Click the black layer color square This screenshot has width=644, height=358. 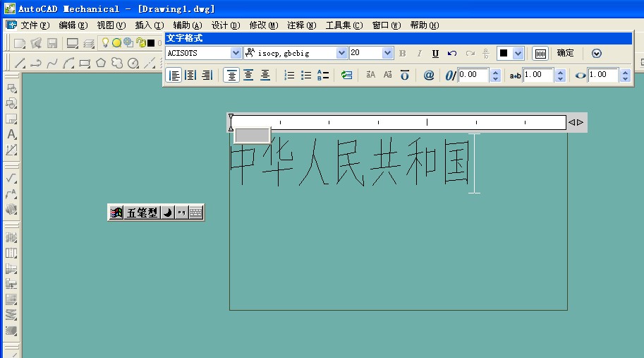coord(151,43)
